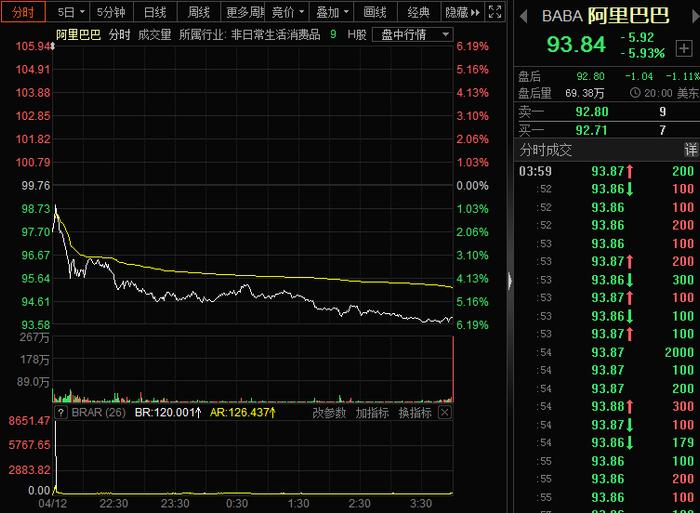700x513 pixels.
Task: Click the 隐藏 panel toggle button
Action: [462, 12]
